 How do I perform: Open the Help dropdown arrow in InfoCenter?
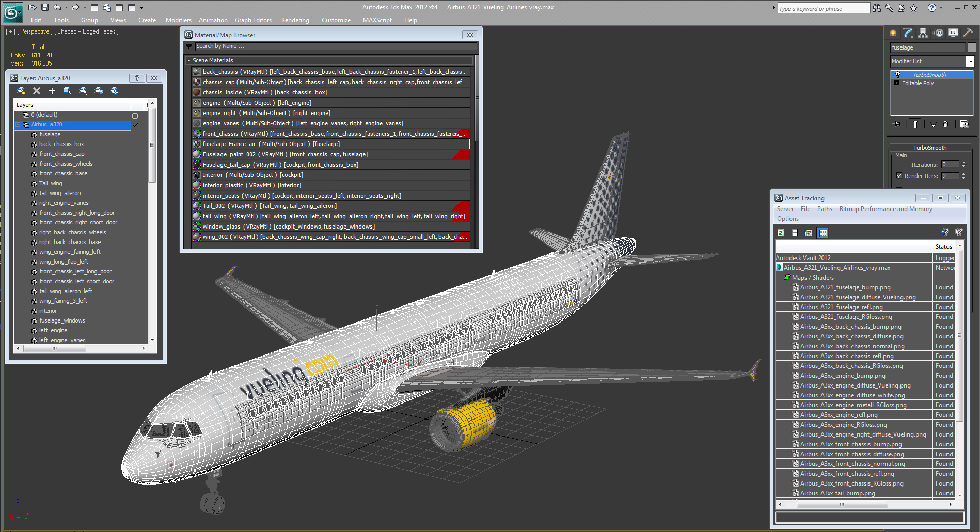click(x=941, y=8)
